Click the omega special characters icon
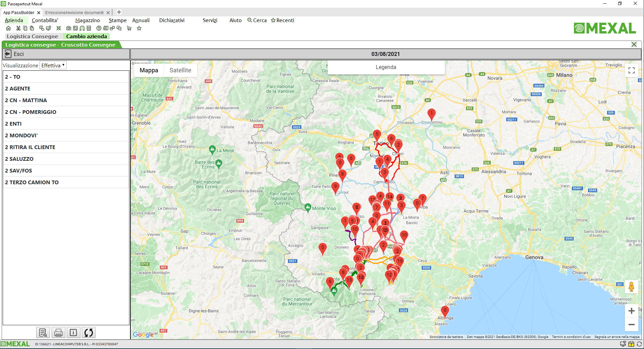 tap(82, 28)
